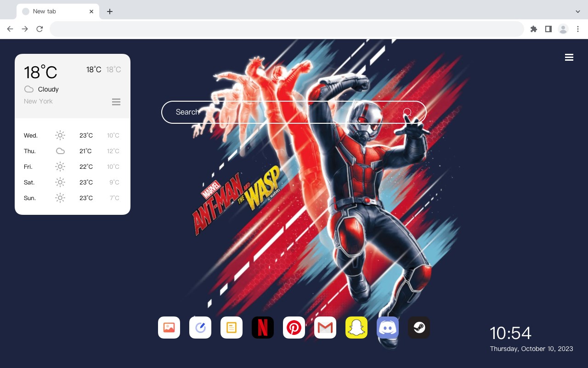Click the Thu. forecast row label
This screenshot has width=588, height=368.
click(30, 151)
